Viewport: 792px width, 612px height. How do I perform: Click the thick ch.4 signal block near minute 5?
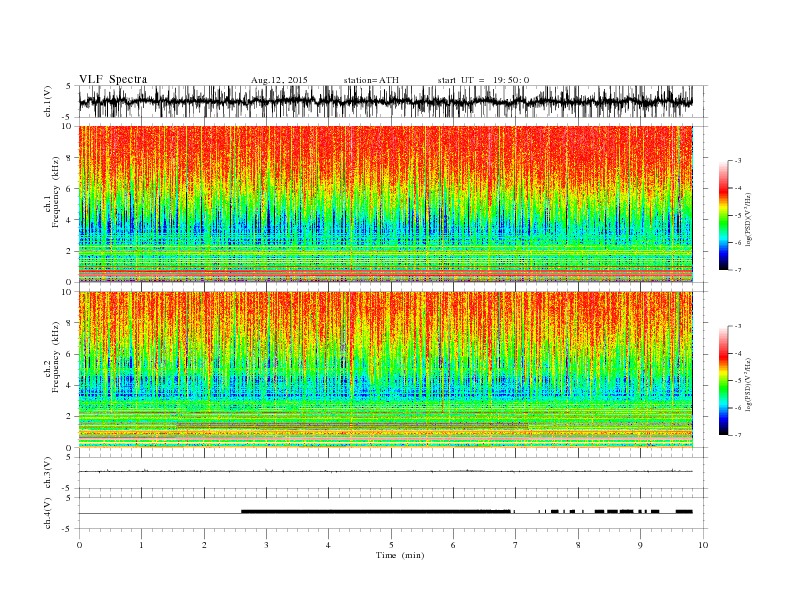point(376,511)
